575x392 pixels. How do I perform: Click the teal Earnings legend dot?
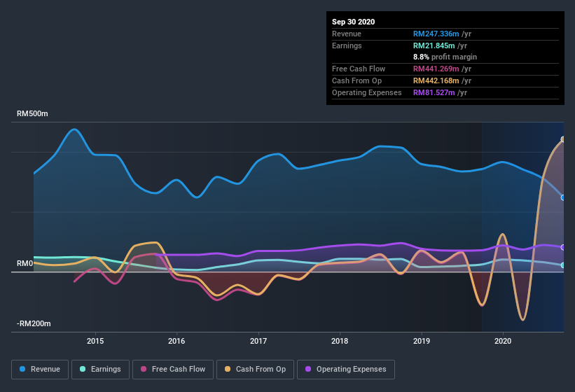[83, 369]
